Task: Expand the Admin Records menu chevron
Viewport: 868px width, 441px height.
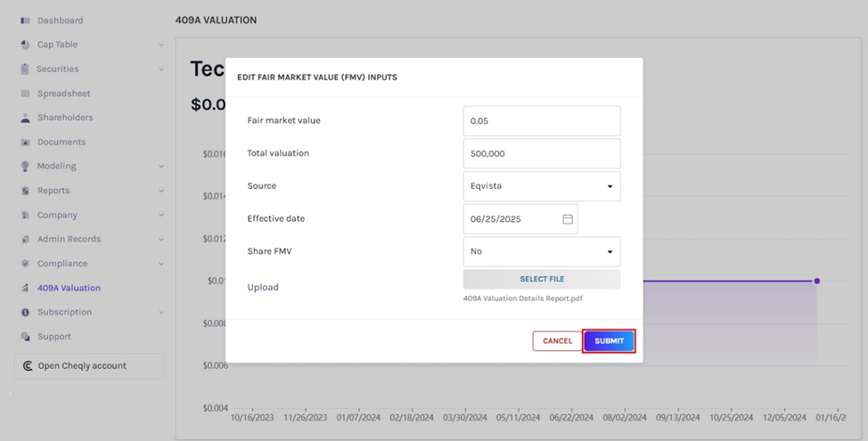Action: pos(161,240)
